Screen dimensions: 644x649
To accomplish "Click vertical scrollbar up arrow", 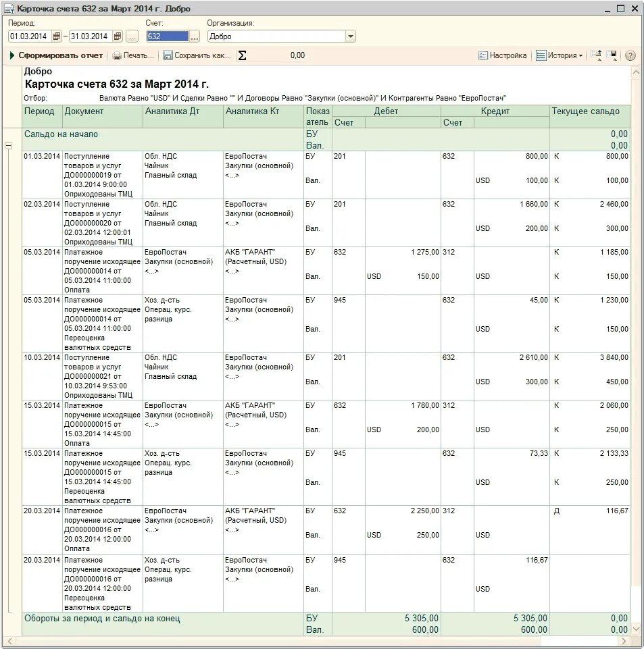I will (x=636, y=72).
